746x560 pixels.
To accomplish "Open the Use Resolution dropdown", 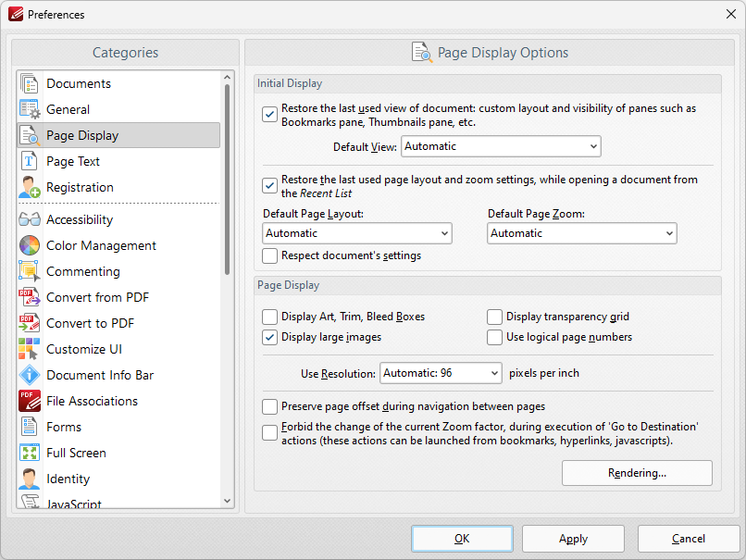I will [441, 374].
